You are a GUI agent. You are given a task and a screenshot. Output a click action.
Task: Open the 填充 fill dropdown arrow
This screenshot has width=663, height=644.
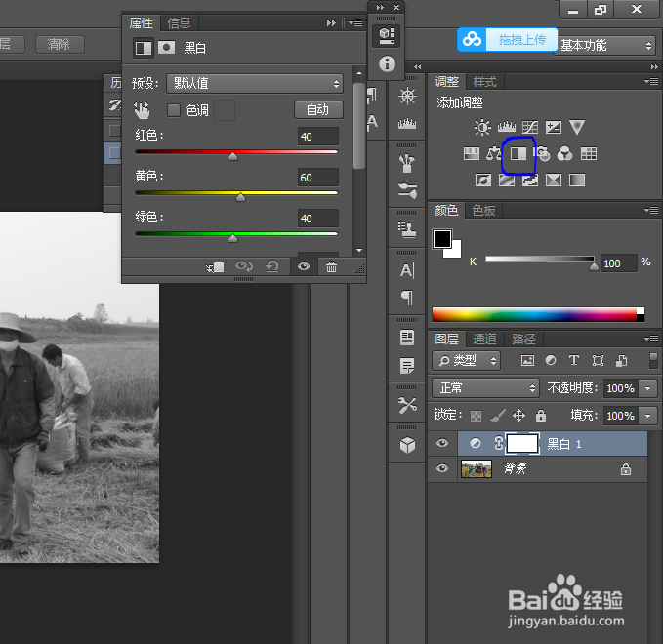pos(647,416)
